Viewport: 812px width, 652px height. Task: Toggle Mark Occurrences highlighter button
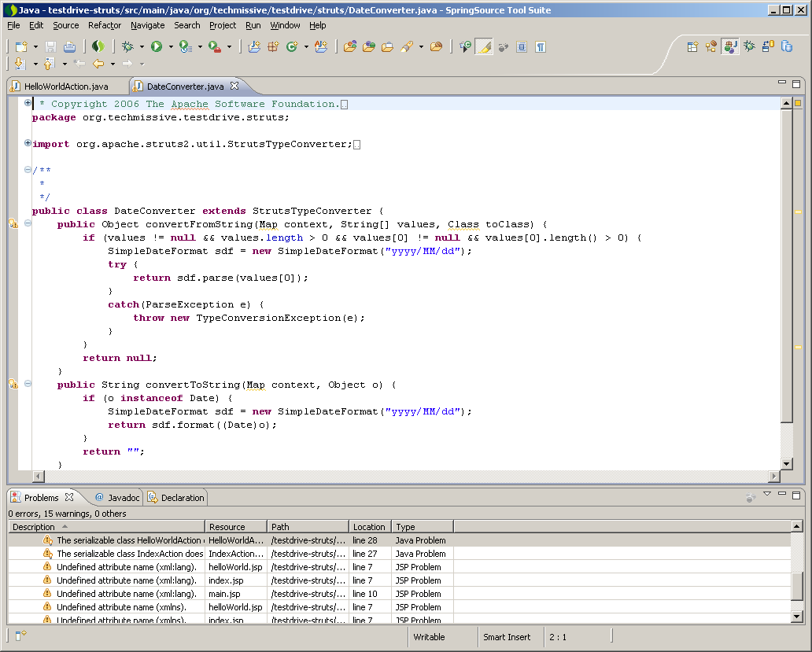click(x=484, y=47)
